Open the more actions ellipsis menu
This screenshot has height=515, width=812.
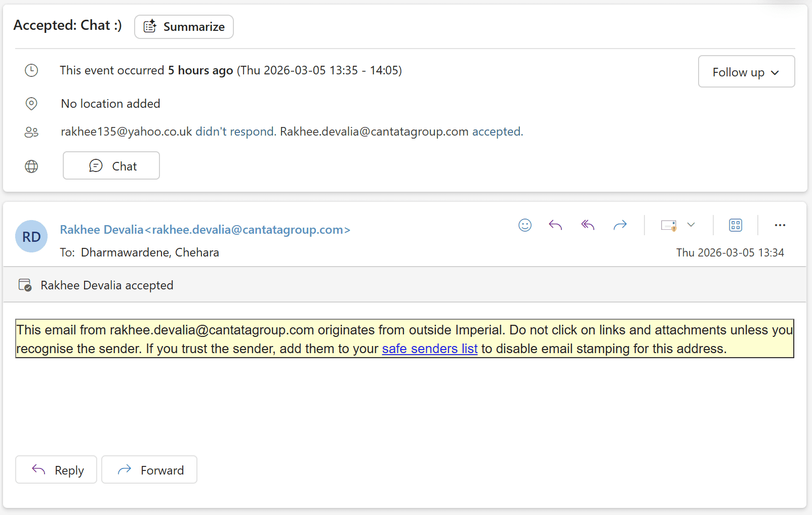coord(780,225)
